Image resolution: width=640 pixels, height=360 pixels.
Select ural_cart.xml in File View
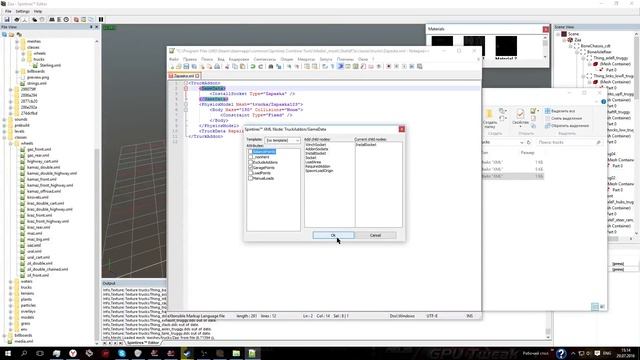38,257
